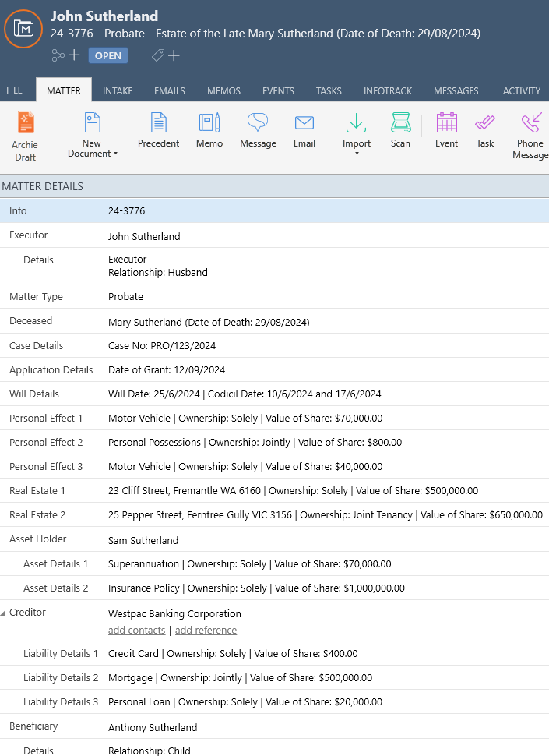
Task: Create a new Memo
Action: pos(209,130)
